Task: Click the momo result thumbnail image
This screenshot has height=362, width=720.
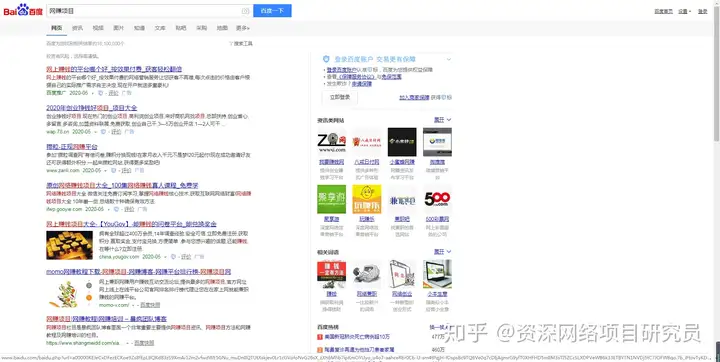Action: (69, 293)
